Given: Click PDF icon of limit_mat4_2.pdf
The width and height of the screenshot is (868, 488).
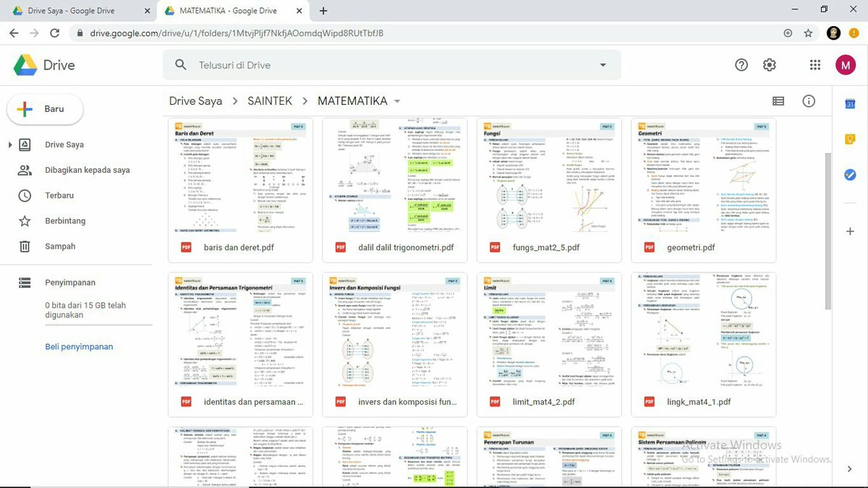Looking at the screenshot, I should click(495, 403).
